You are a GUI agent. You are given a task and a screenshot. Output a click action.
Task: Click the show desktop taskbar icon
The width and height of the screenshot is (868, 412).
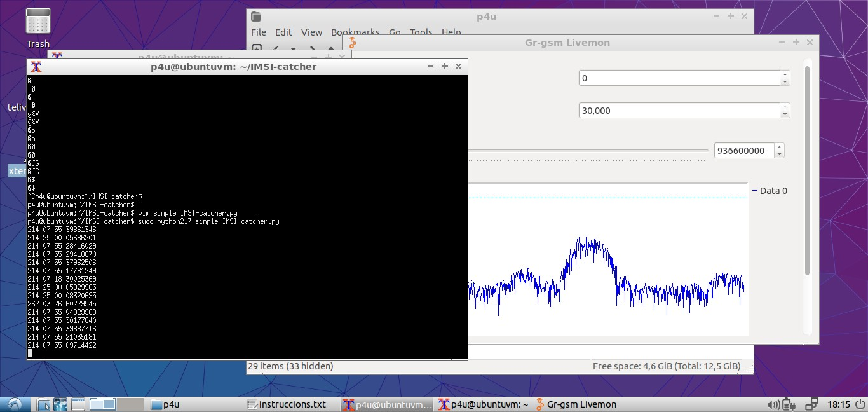78,404
